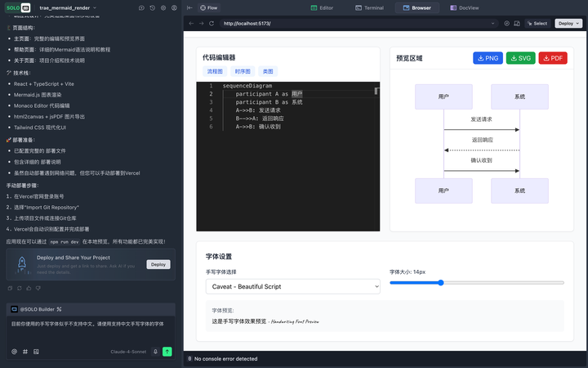Screen dimensions: 588x368
Task: Download the diagram as PDF
Action: (x=552, y=58)
